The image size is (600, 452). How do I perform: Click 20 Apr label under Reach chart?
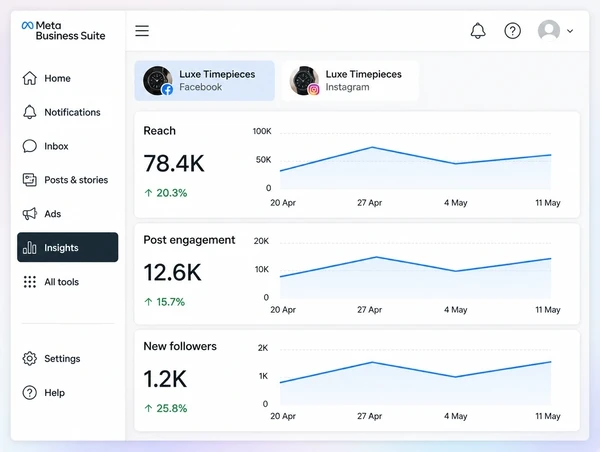tap(283, 203)
